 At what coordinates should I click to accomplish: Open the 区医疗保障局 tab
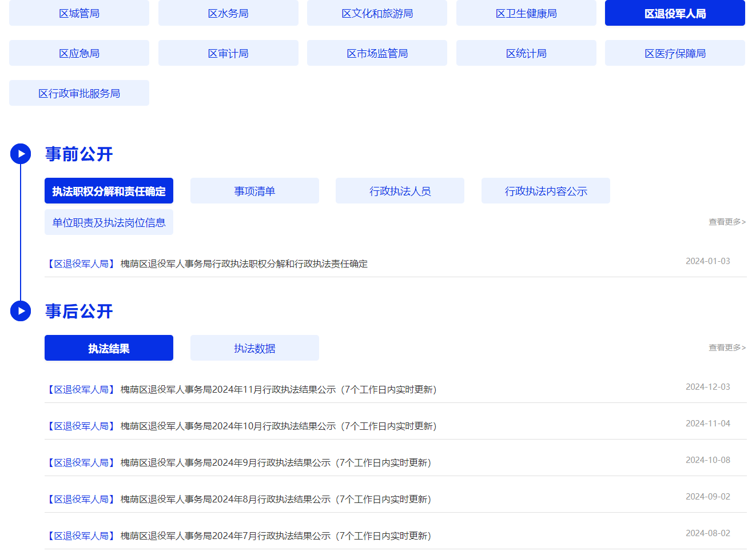[x=675, y=53]
